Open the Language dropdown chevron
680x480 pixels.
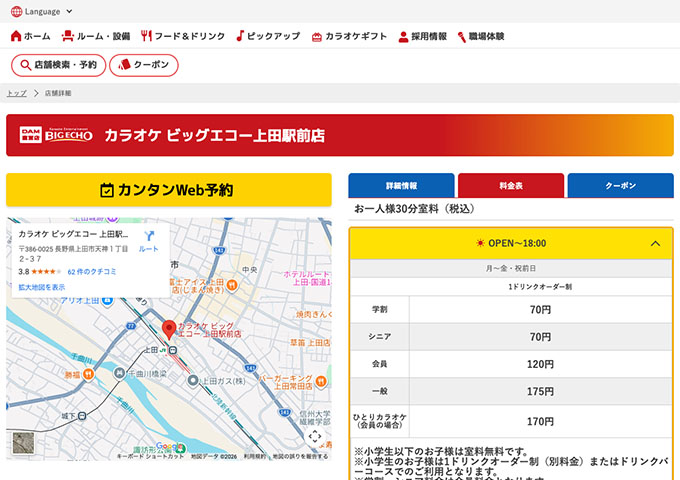click(x=69, y=12)
